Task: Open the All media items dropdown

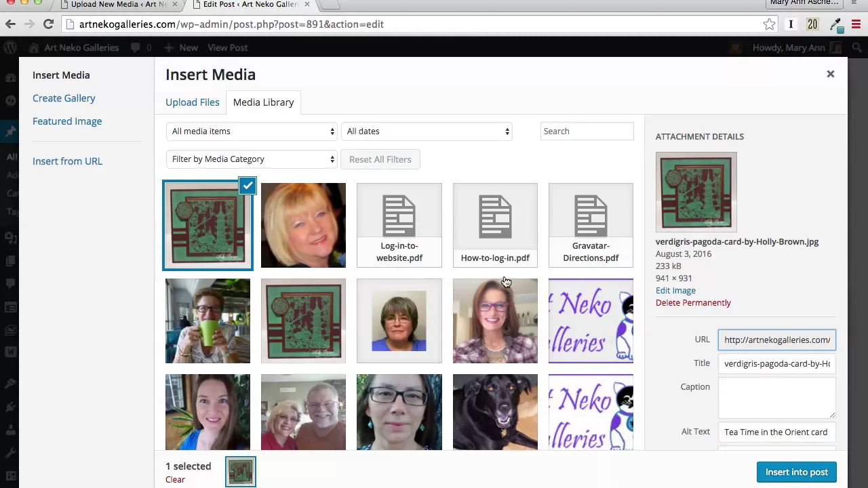Action: (x=252, y=131)
